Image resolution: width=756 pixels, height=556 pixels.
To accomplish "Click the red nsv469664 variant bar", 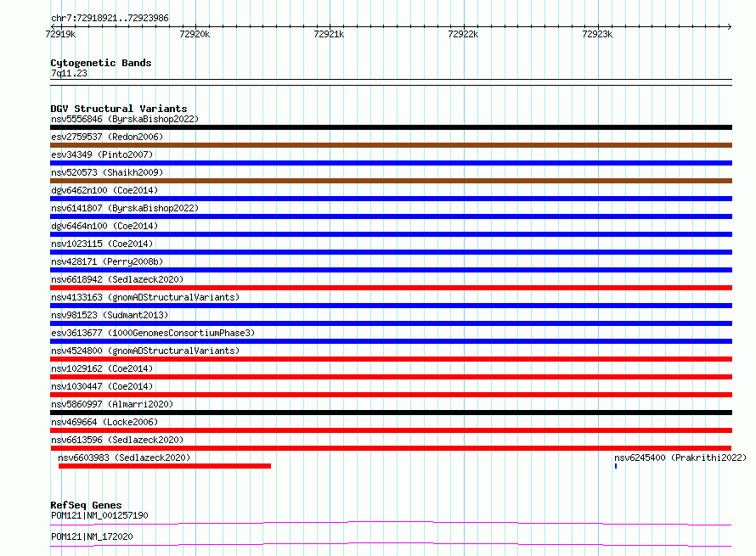I will click(391, 430).
